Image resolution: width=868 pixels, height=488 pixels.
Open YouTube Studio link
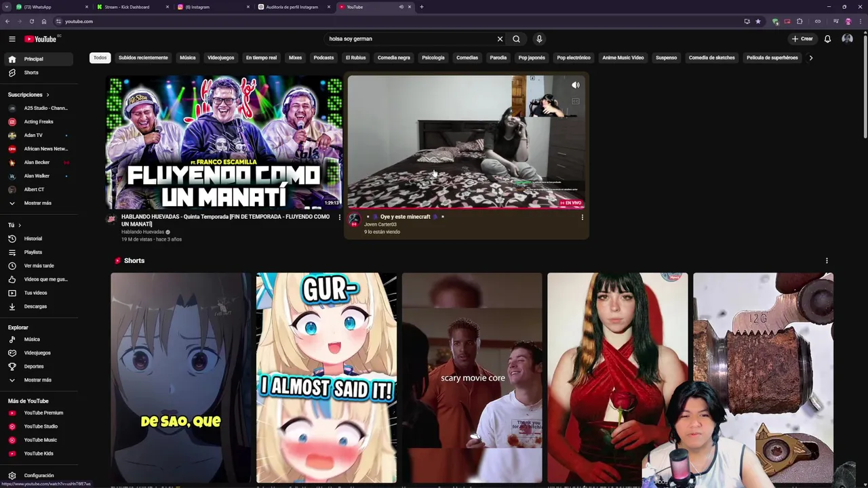coord(37,426)
